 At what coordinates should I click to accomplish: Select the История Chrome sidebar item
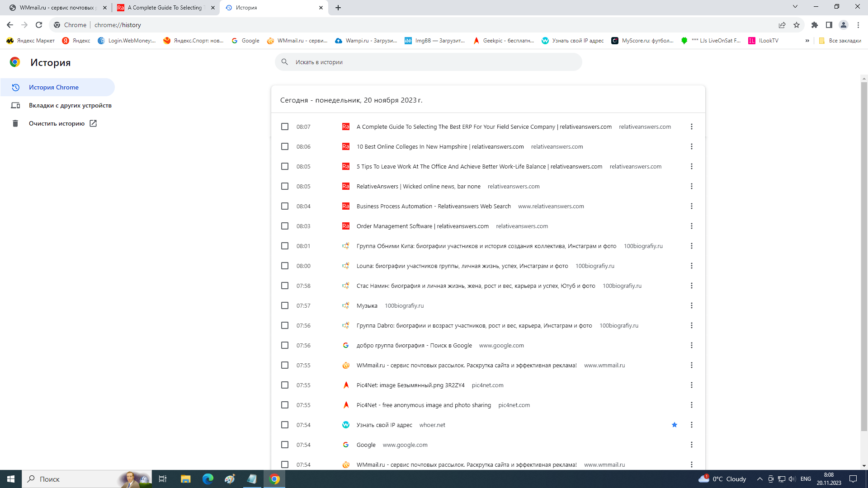(x=57, y=87)
